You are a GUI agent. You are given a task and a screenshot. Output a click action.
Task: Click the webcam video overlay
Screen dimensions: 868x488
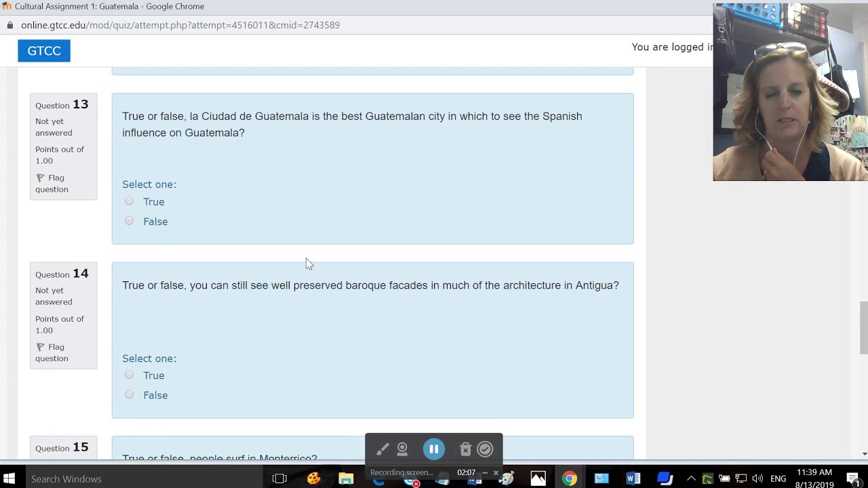(x=790, y=92)
